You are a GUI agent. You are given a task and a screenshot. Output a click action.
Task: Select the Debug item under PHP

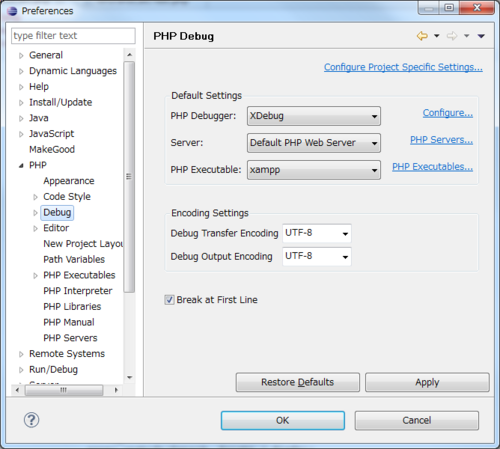click(x=57, y=212)
